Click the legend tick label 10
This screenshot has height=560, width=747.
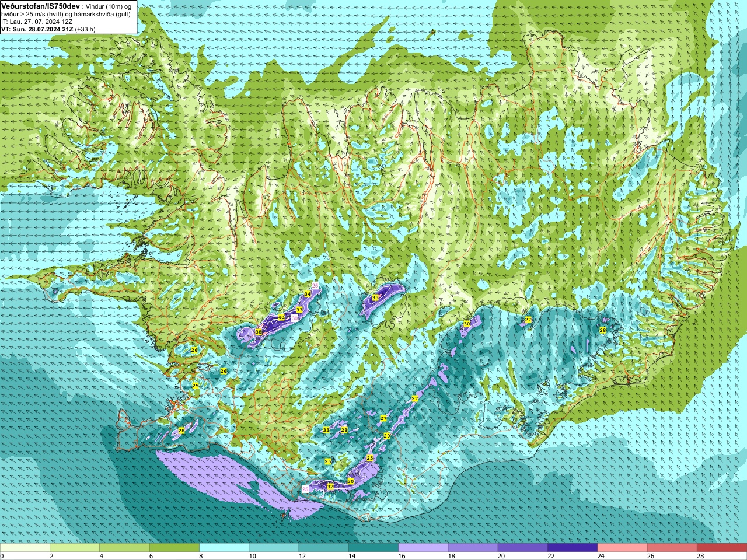pos(252,556)
